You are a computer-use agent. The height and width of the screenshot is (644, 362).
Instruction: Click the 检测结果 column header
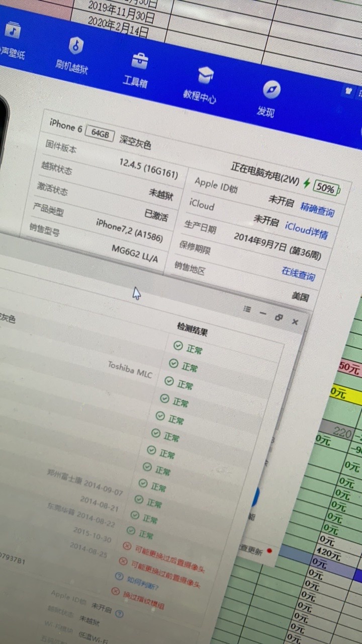(192, 330)
